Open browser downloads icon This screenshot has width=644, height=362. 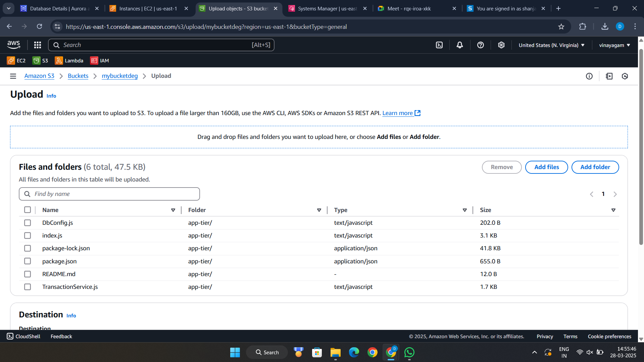(x=605, y=27)
